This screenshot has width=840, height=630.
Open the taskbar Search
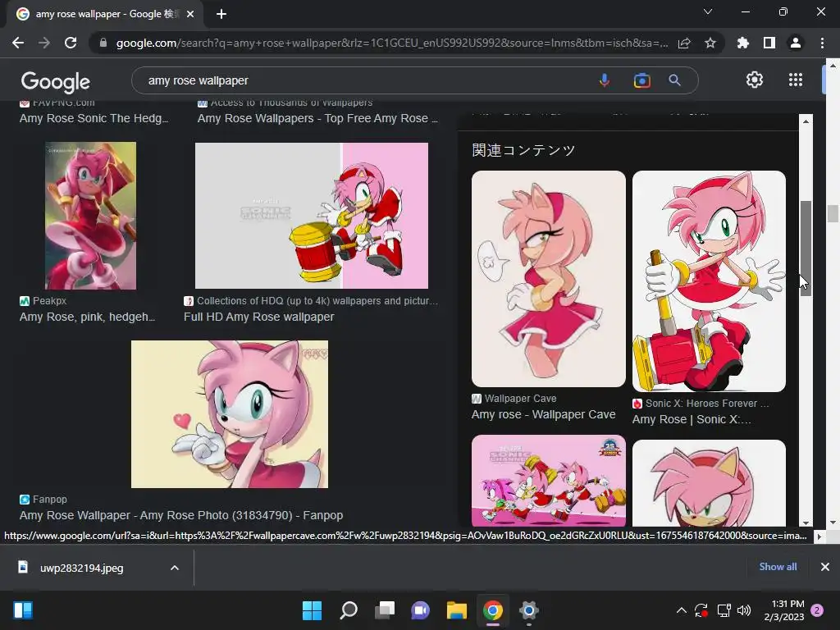(x=348, y=610)
